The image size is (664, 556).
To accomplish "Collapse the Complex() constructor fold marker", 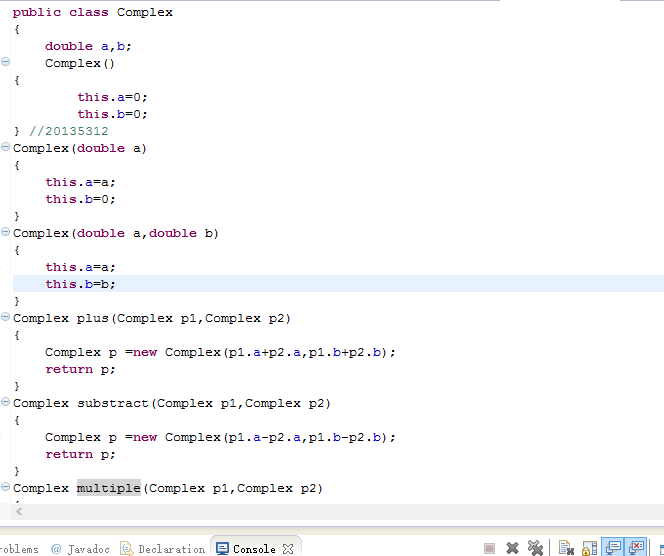I will click(5, 62).
